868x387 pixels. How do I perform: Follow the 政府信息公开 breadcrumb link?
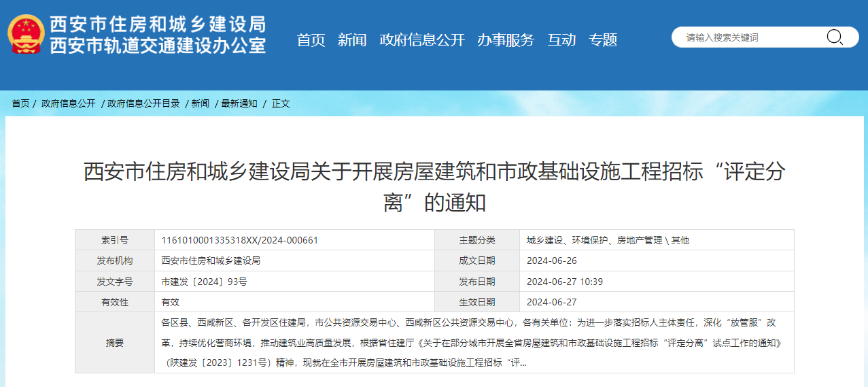click(x=69, y=103)
